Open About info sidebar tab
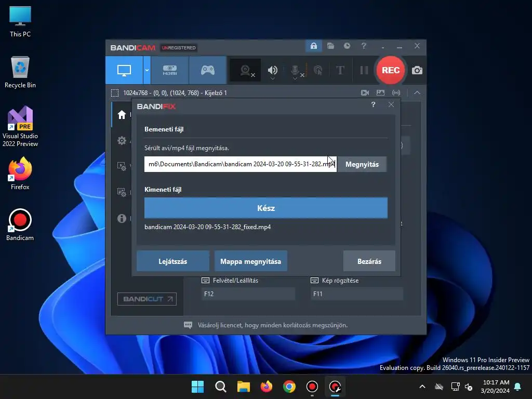Image resolution: width=532 pixels, height=399 pixels. tap(122, 218)
